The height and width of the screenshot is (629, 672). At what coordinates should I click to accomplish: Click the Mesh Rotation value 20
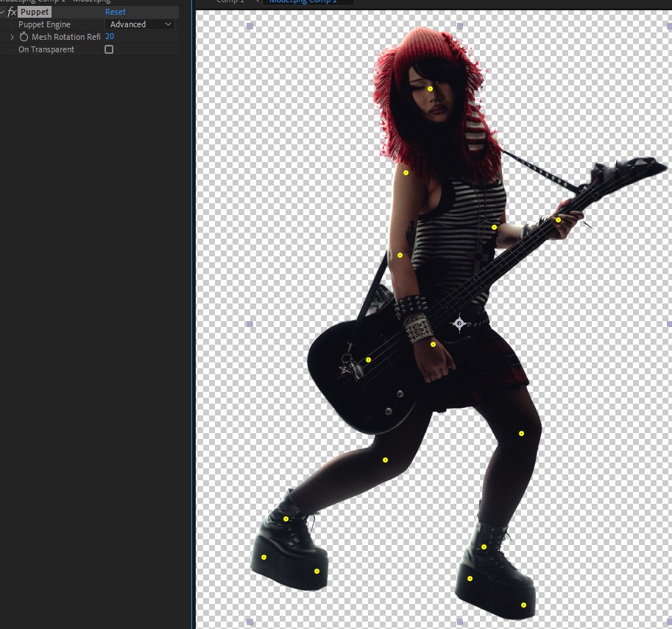109,36
